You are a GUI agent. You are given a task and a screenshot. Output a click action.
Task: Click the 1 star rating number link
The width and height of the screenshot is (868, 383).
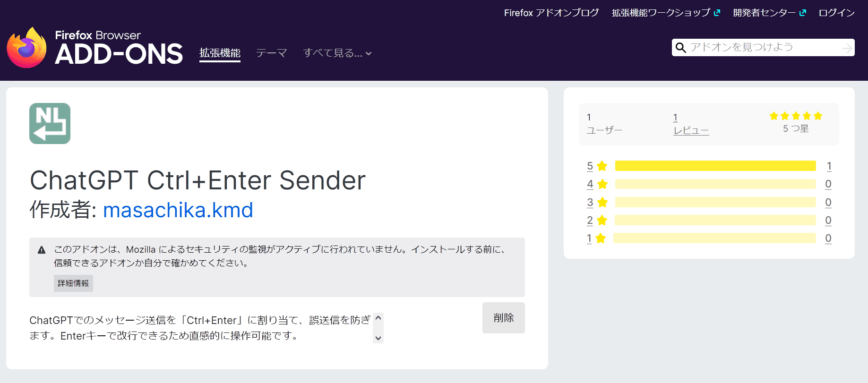point(589,238)
